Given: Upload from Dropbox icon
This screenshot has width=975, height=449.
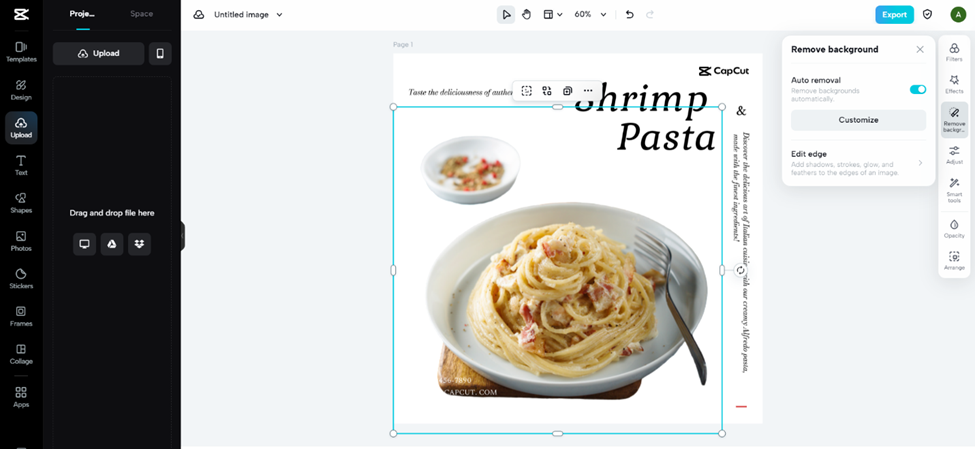Looking at the screenshot, I should [x=139, y=244].
